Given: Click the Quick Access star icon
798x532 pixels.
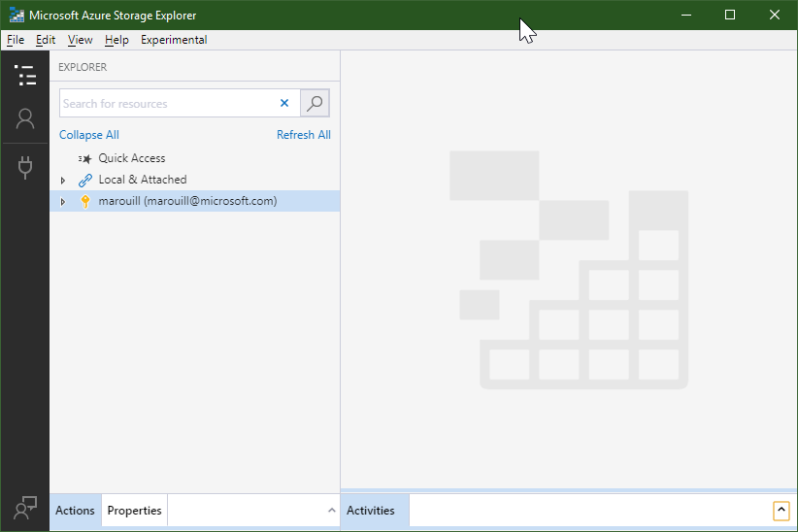Looking at the screenshot, I should pos(85,159).
